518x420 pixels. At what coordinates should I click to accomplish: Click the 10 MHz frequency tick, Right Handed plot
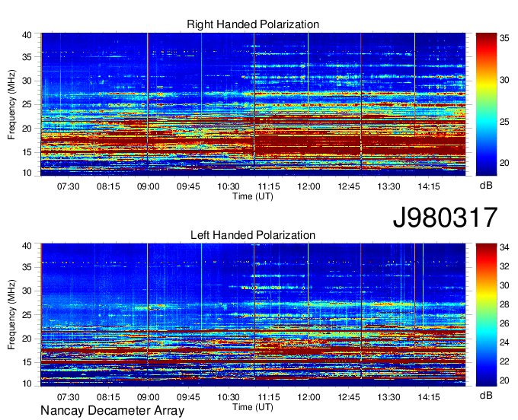pos(27,173)
